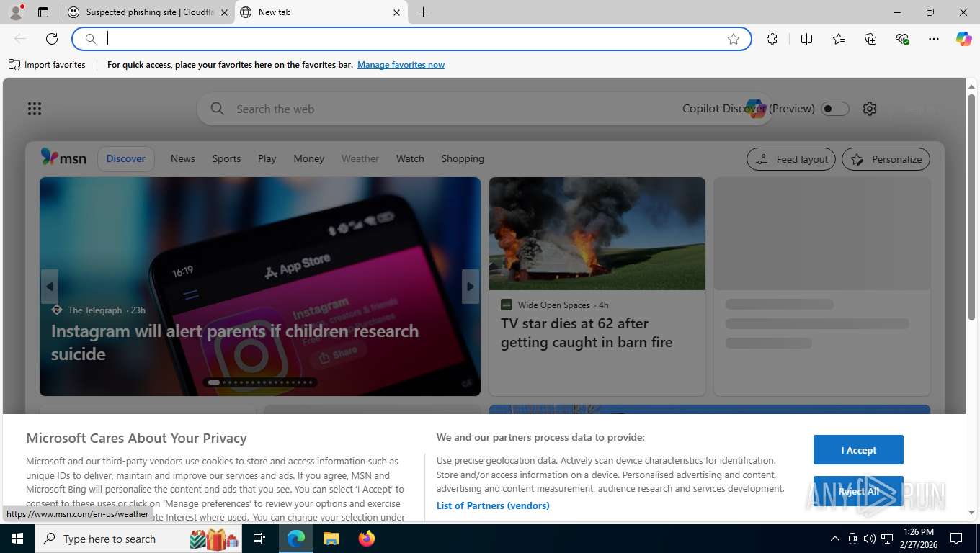Open a new tab with plus button
The height and width of the screenshot is (553, 980).
click(423, 12)
